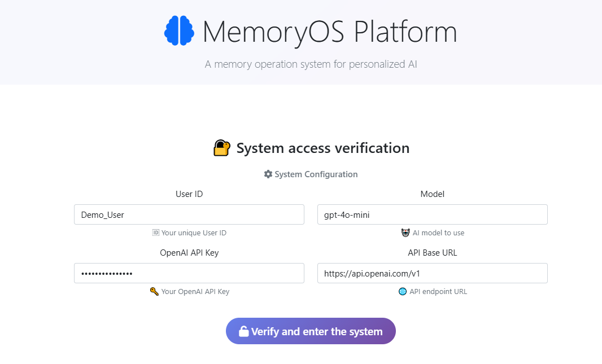Click the gear icon next to System Configuration
Image resolution: width=602 pixels, height=364 pixels.
[x=268, y=174]
